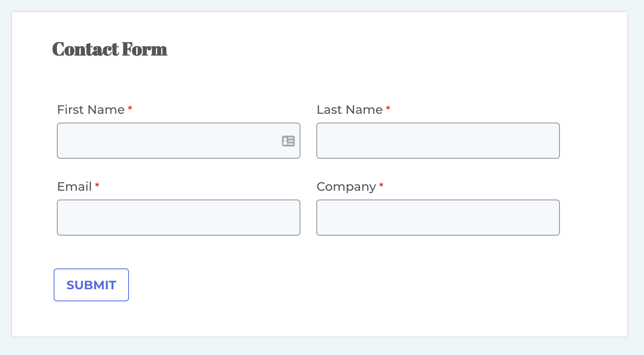Submit the contact form
644x355 pixels.
(91, 285)
